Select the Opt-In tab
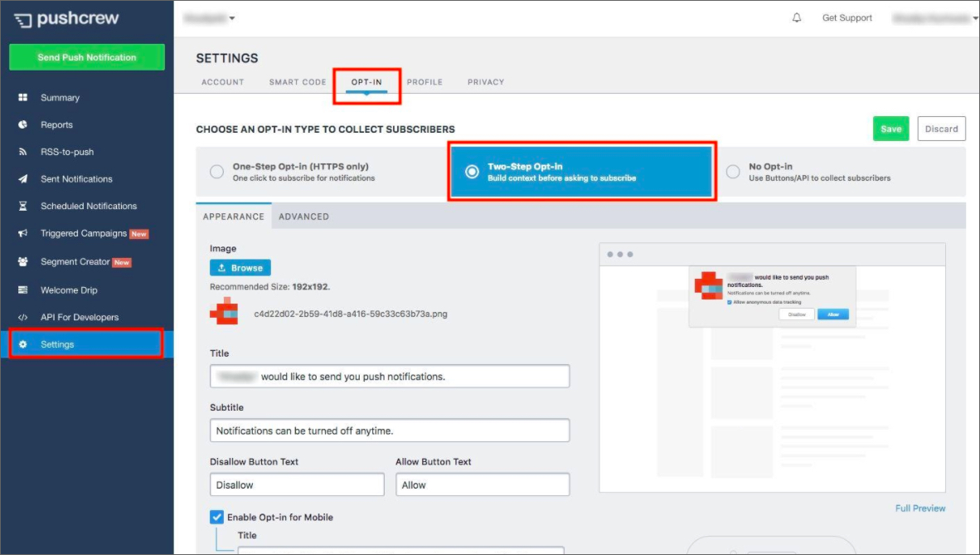 point(366,82)
